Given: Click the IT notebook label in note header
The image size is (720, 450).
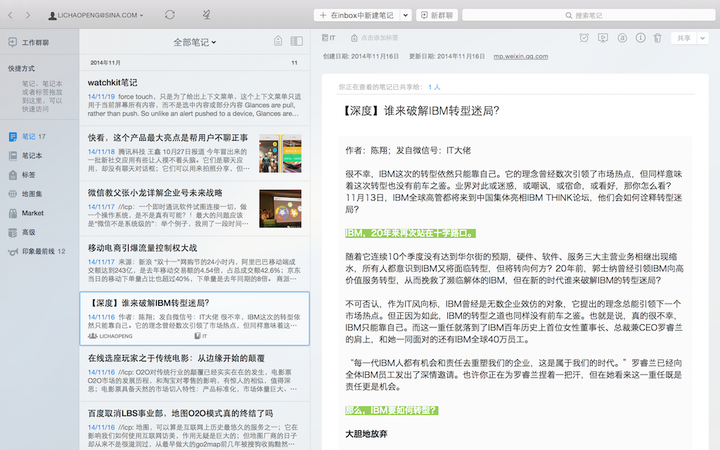Looking at the screenshot, I should point(329,38).
